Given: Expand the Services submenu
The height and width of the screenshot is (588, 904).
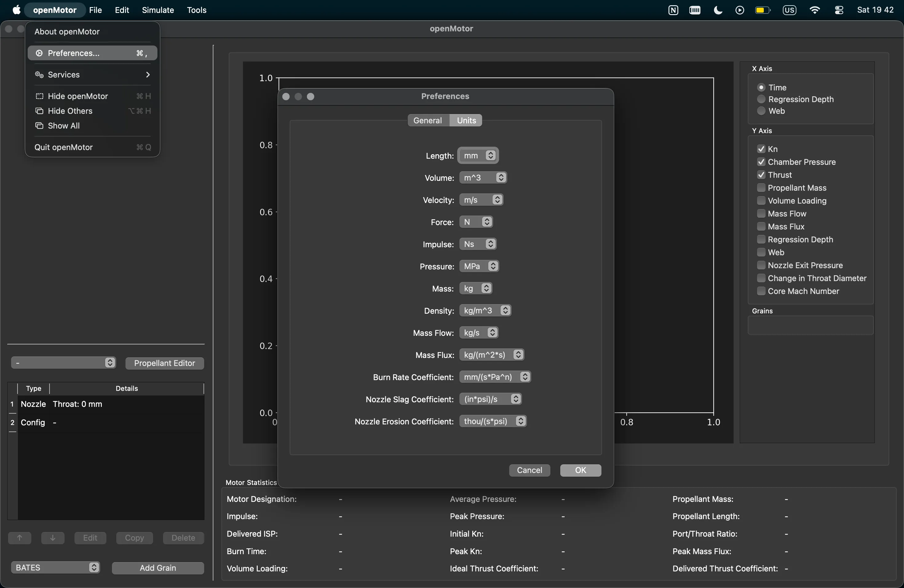Looking at the screenshot, I should click(93, 74).
